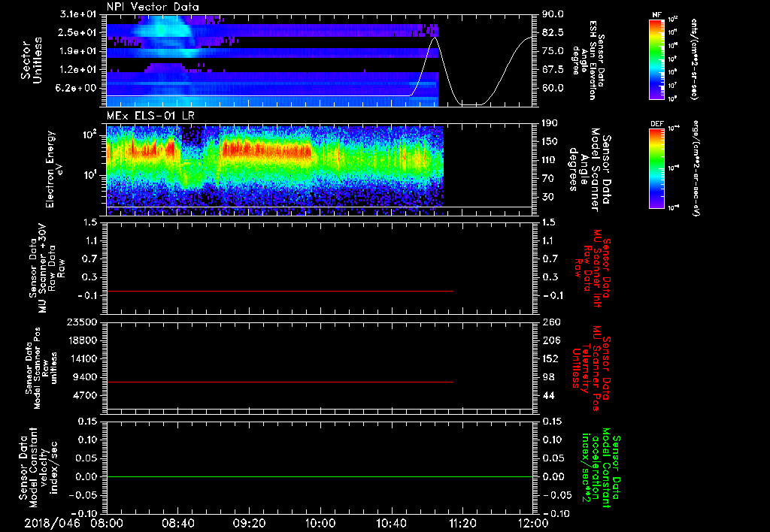This screenshot has height=532, width=770.
Task: Click the 10² electron energy tick label
Action: pyautogui.click(x=91, y=134)
